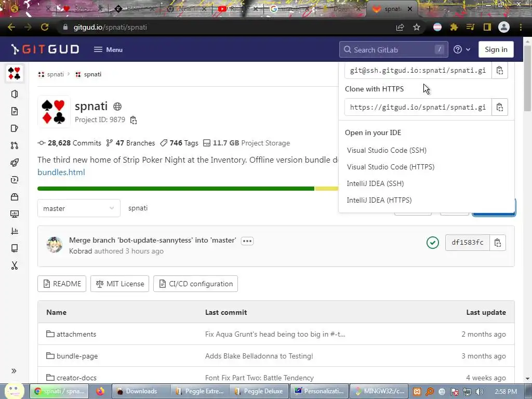
Task: Open Font Fix Part Two commit link
Action: click(259, 378)
